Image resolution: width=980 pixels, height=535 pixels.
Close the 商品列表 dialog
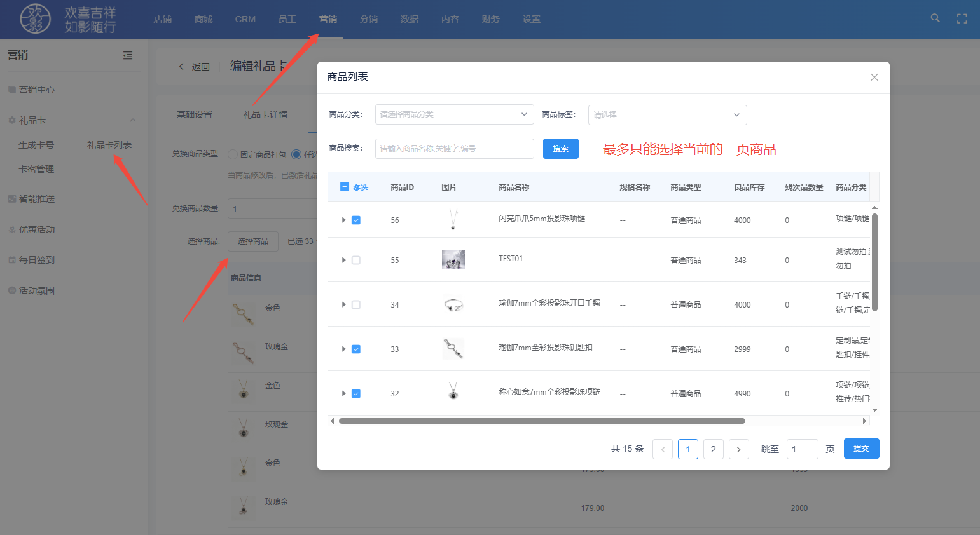[874, 77]
